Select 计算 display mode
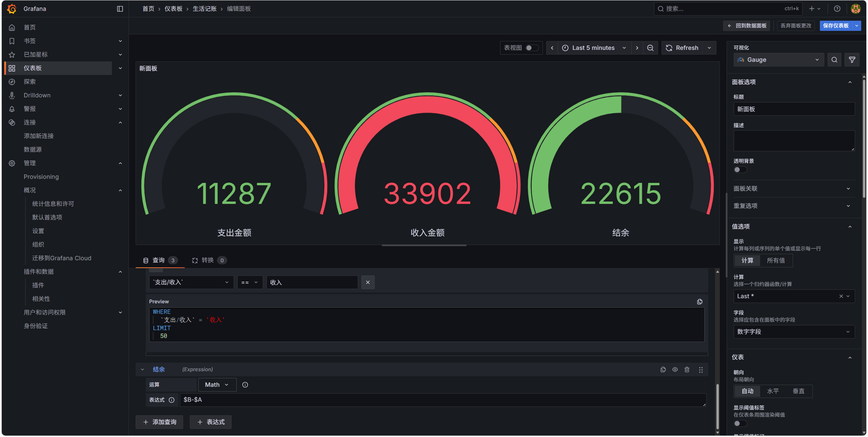868x437 pixels. click(x=747, y=261)
